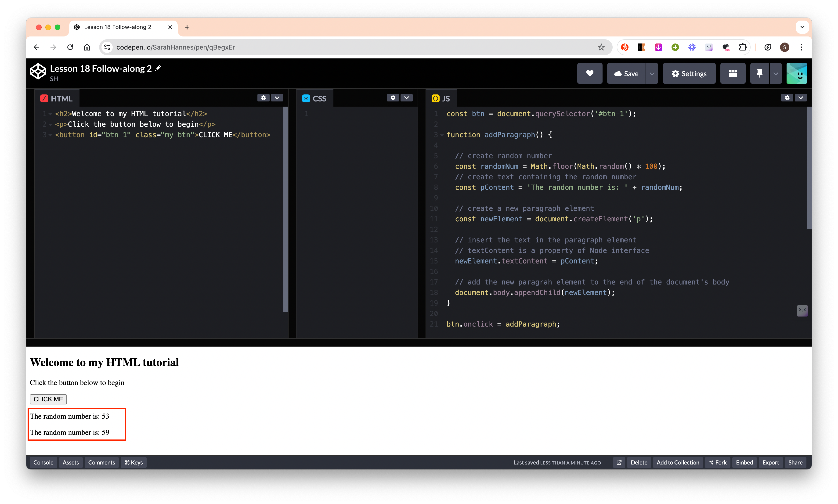Screen dimensions: 838x504
Task: Select the 'btn.onclick = addParagraph;' code line
Action: tap(503, 324)
